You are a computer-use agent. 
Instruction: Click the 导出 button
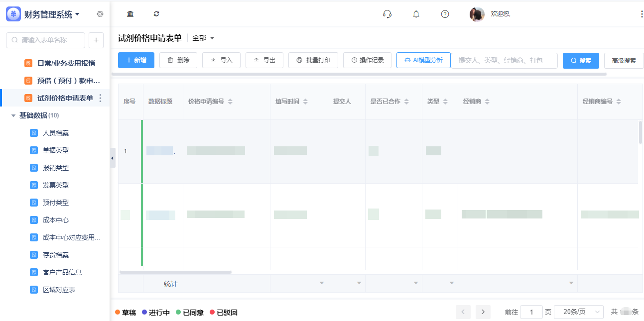[x=264, y=60]
